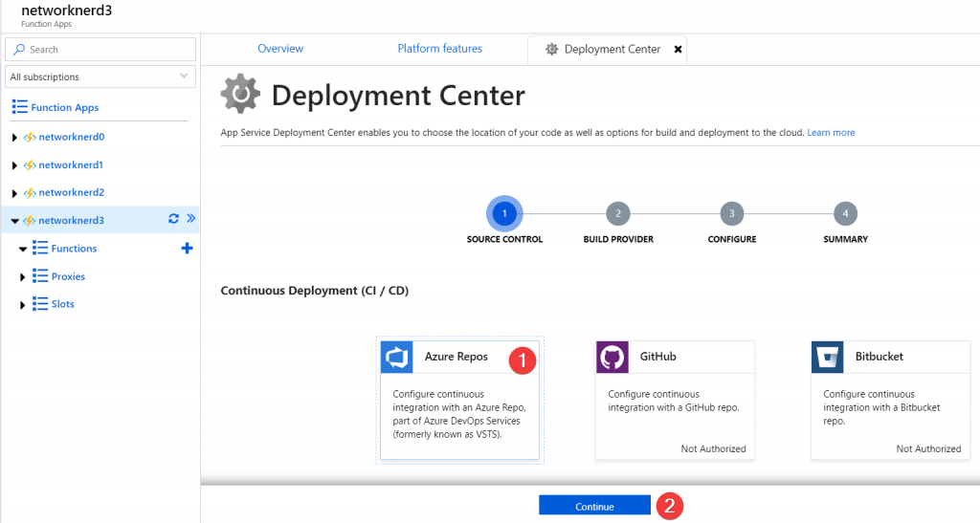This screenshot has height=523, width=980.
Task: Expand the Proxies node
Action: 23,276
